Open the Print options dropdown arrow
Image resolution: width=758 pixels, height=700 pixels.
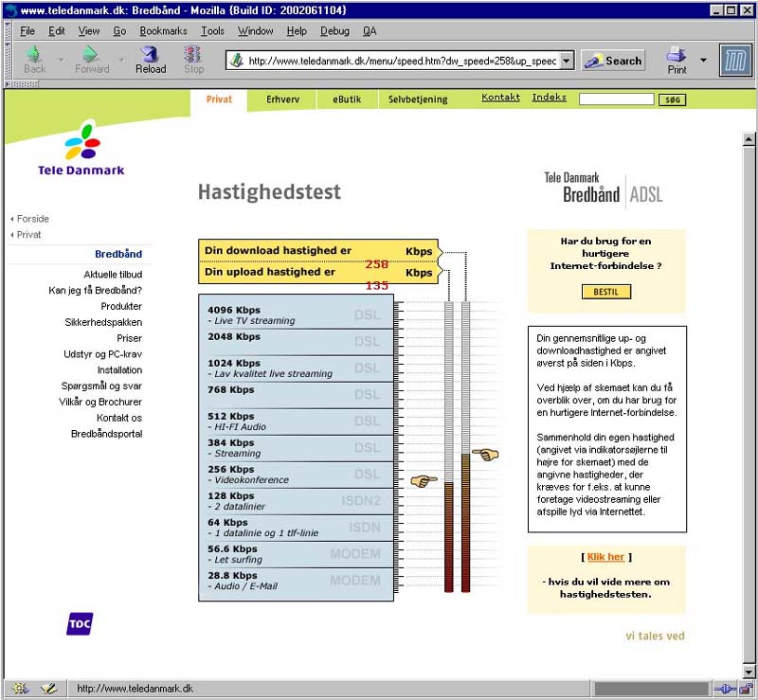click(703, 60)
